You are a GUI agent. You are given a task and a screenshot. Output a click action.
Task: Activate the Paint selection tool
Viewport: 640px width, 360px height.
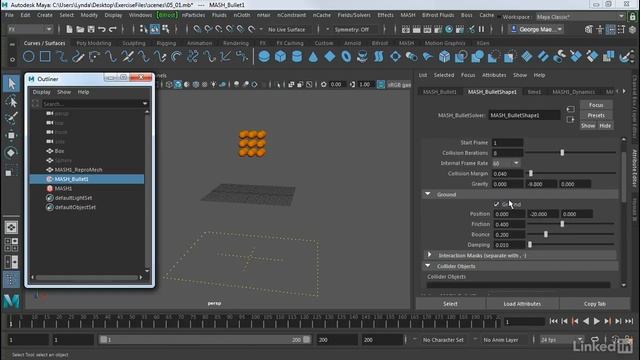coord(11,118)
